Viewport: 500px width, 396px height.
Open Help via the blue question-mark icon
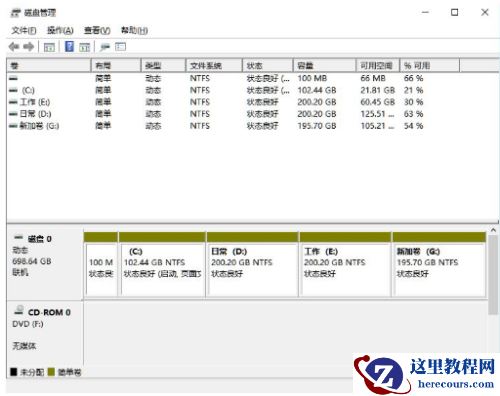pyautogui.click(x=69, y=46)
